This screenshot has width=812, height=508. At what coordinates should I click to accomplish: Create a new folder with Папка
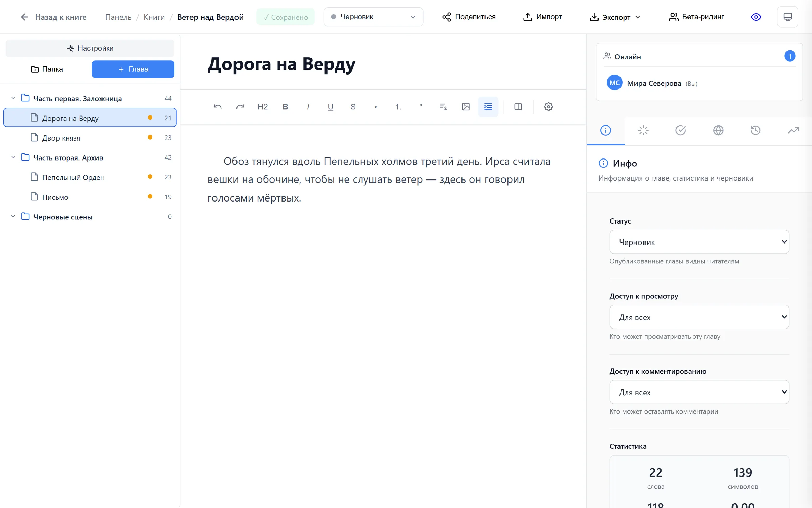47,69
